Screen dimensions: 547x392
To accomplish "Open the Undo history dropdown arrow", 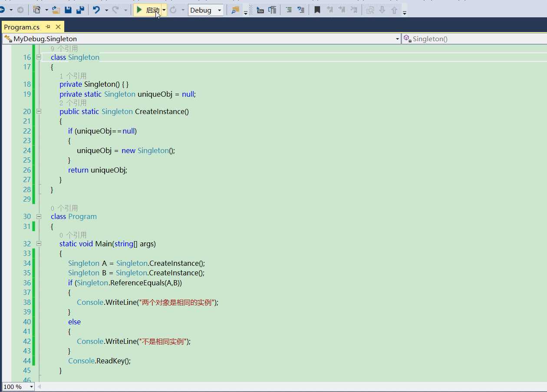I will click(x=106, y=10).
